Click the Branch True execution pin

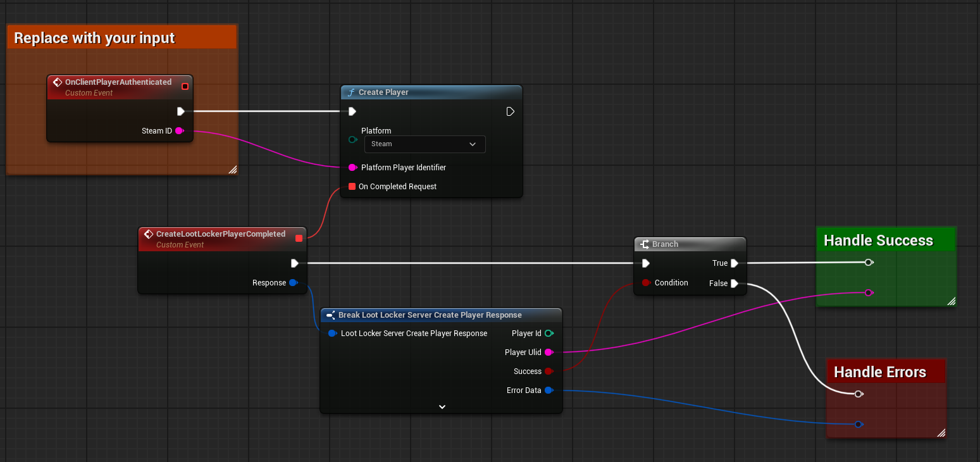tap(734, 263)
